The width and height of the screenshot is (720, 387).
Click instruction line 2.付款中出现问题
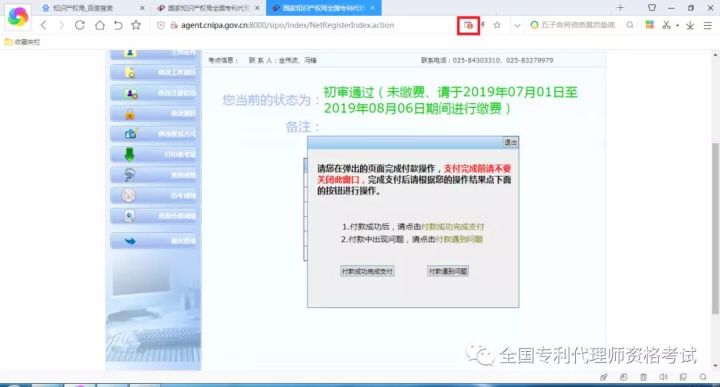click(411, 239)
